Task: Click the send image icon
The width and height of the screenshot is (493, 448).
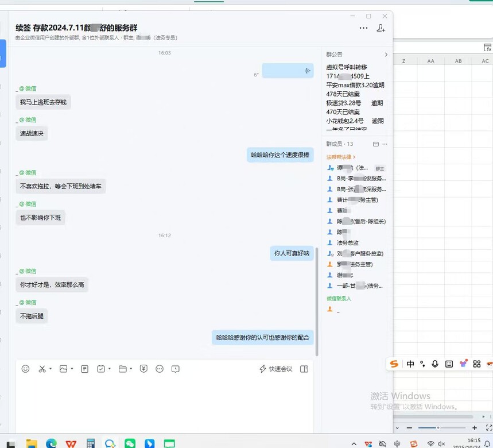Action: tap(64, 369)
